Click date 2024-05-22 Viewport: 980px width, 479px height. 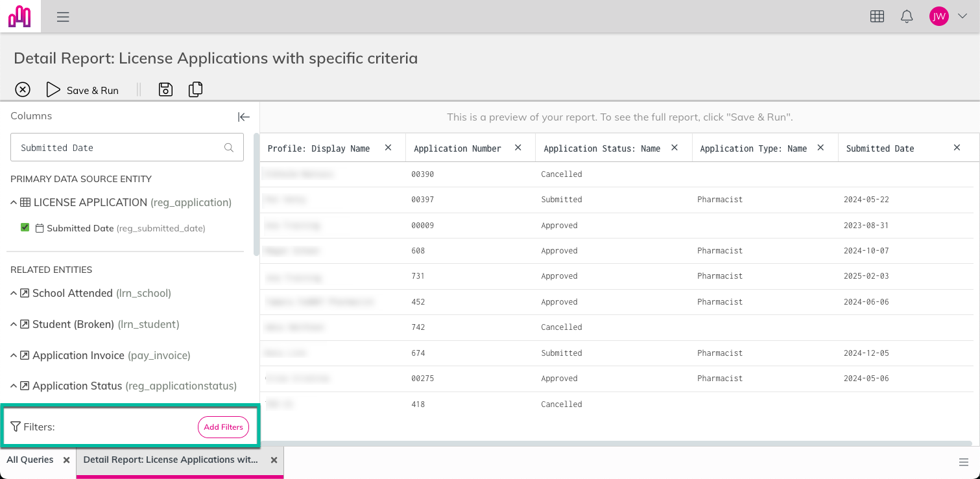866,200
